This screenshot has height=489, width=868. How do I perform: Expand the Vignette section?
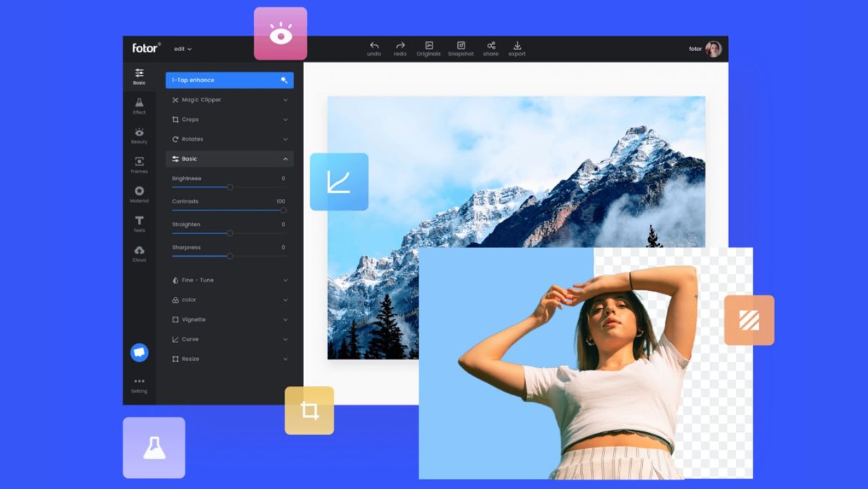click(229, 320)
